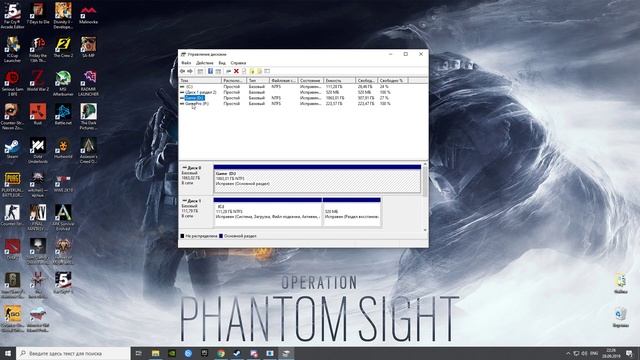640x360 pixels.
Task: Open the Вид menu
Action: pyautogui.click(x=222, y=63)
